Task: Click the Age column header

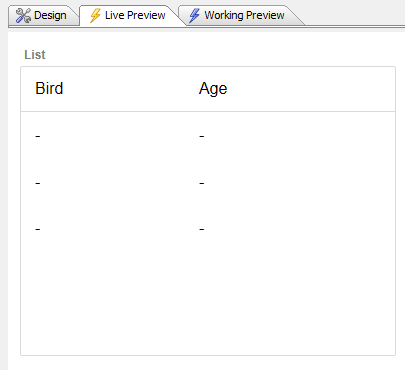Action: pos(213,89)
